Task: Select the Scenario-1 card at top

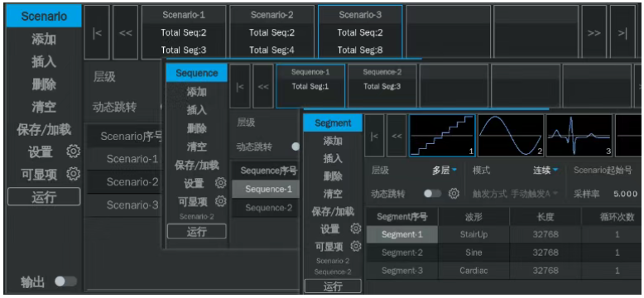Action: [184, 32]
